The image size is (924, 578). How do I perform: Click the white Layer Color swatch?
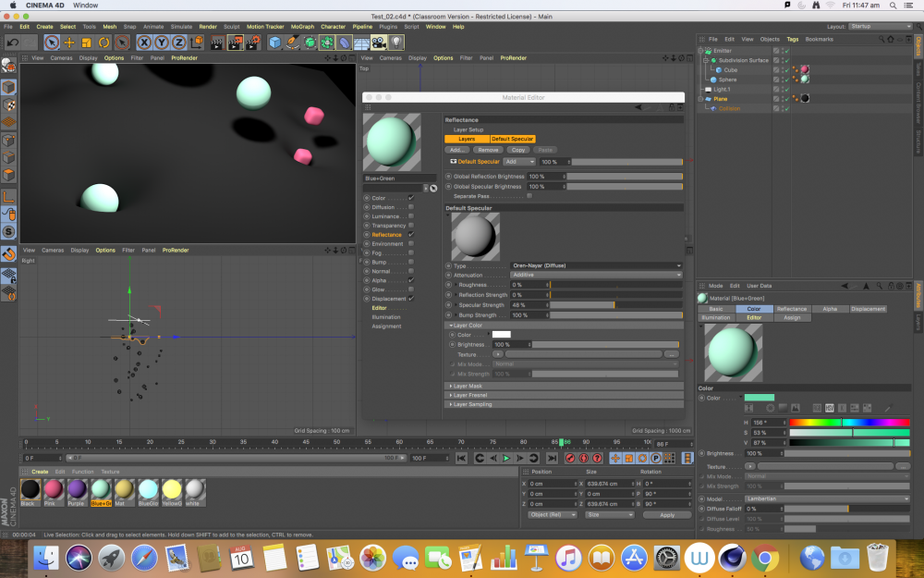click(x=501, y=335)
